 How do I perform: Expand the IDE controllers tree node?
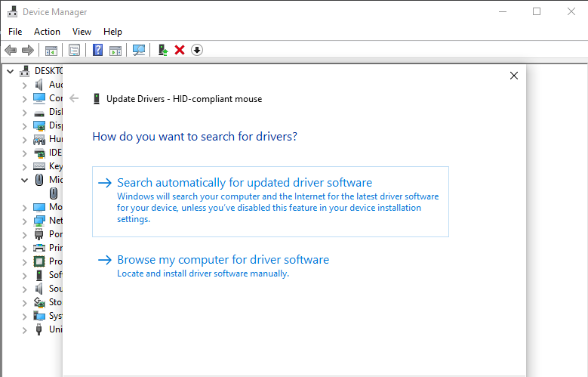pyautogui.click(x=24, y=153)
